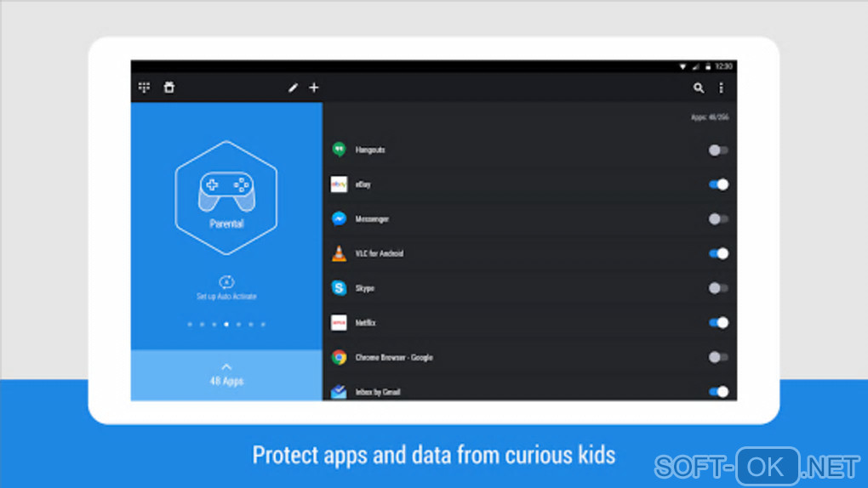Click the Inbox by Gmail label
Viewport: 868px width, 488px height.
point(378,392)
